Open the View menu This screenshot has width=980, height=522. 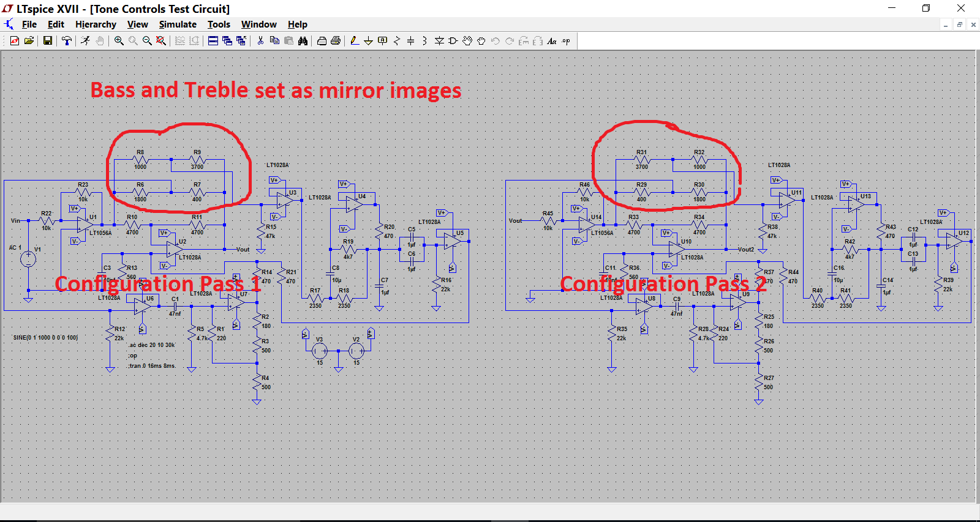[x=137, y=24]
